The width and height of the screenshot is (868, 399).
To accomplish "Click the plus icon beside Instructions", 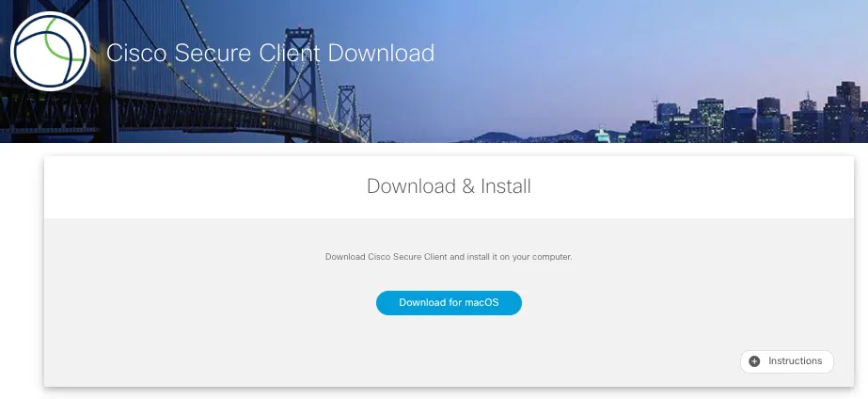I will click(754, 361).
